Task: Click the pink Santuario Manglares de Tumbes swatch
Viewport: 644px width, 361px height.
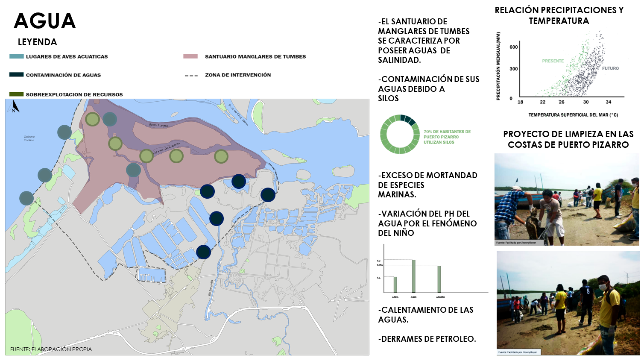Action: coord(190,56)
